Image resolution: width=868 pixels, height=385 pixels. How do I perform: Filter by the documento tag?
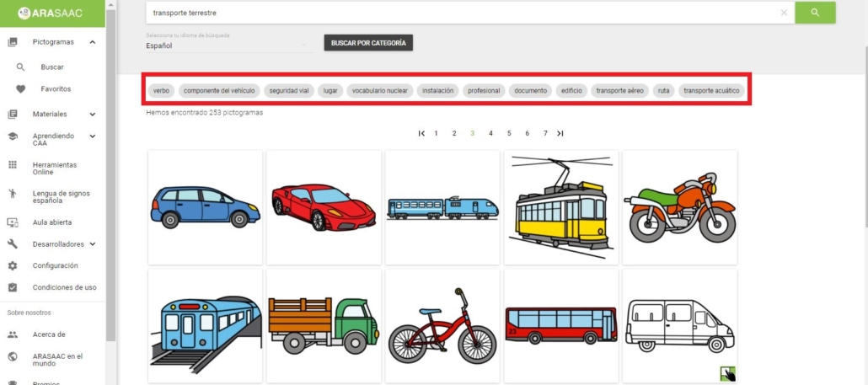tap(530, 91)
